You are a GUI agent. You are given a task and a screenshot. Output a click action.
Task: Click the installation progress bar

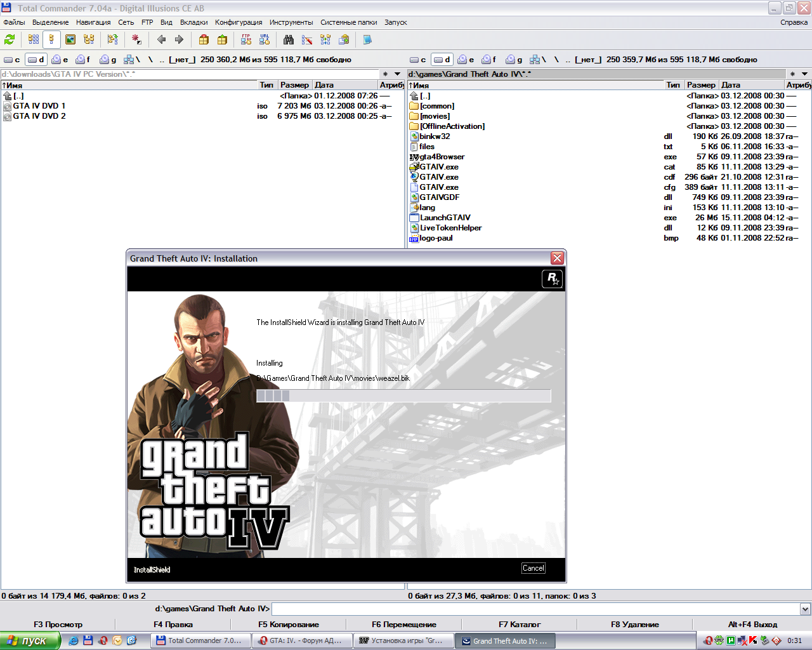pyautogui.click(x=403, y=396)
